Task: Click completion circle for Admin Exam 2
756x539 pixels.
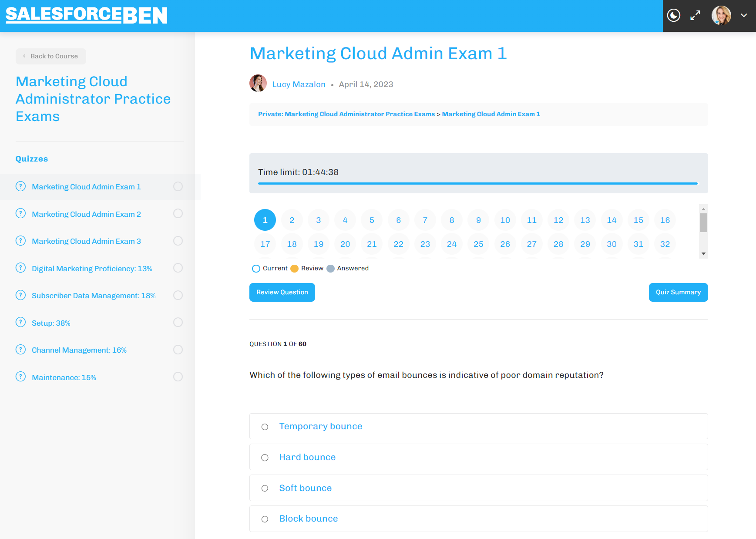Action: tap(178, 213)
